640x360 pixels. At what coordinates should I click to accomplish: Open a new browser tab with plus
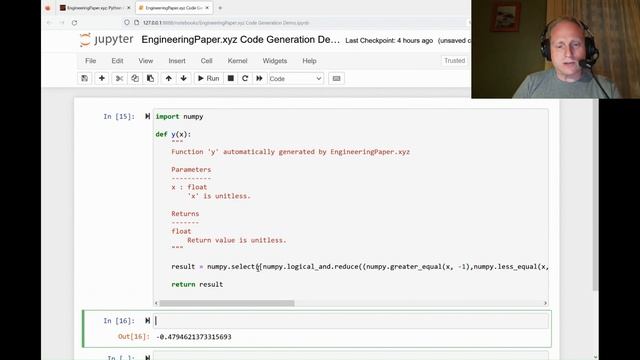220,8
